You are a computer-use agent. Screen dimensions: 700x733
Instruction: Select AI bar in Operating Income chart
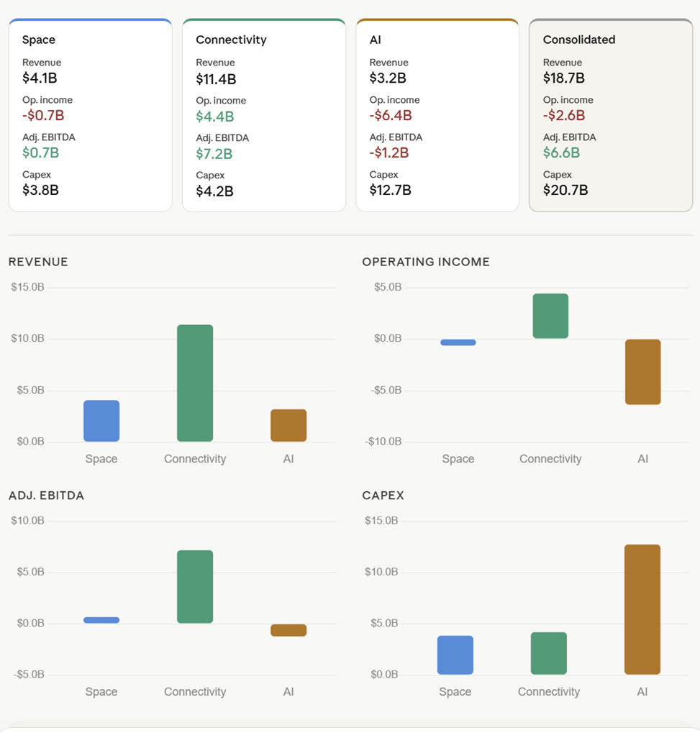[x=643, y=372]
